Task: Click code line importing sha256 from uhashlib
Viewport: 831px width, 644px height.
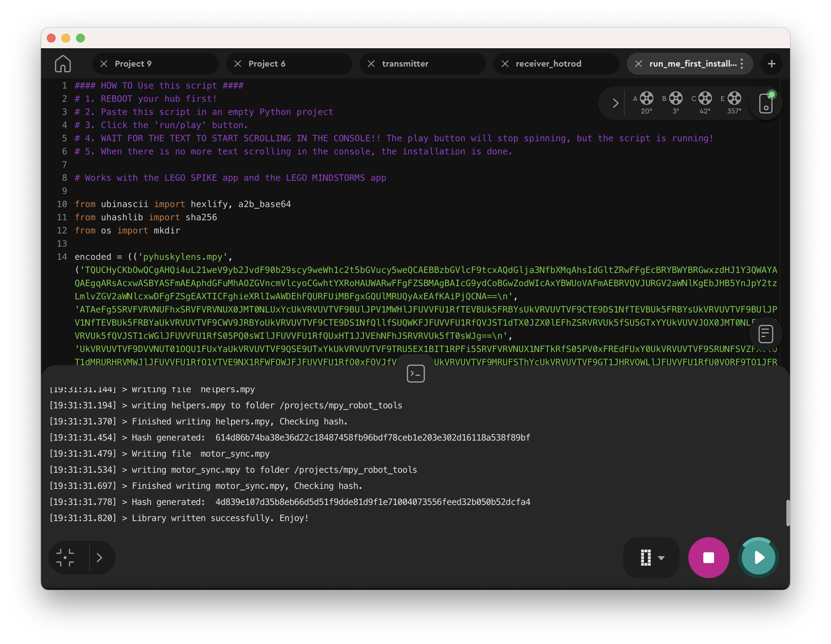Action: 146,217
